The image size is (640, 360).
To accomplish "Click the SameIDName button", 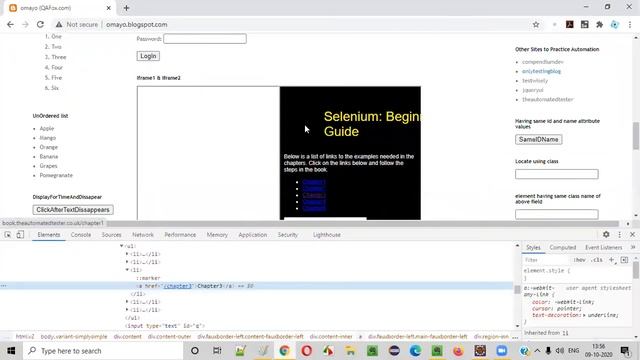I will point(538,140).
